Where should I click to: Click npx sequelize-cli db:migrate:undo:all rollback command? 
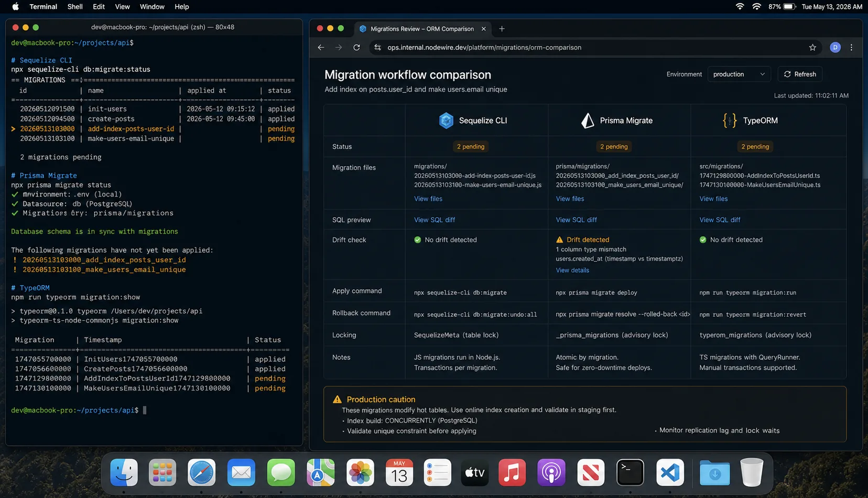coord(475,315)
